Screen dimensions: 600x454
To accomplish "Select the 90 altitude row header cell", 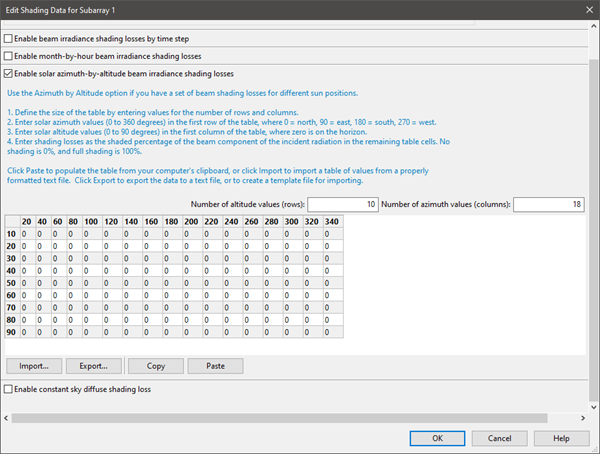I will (x=12, y=335).
